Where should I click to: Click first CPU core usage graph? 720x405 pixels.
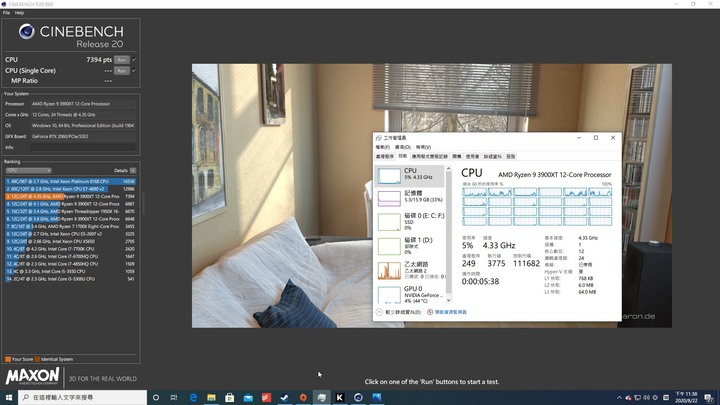click(x=474, y=192)
